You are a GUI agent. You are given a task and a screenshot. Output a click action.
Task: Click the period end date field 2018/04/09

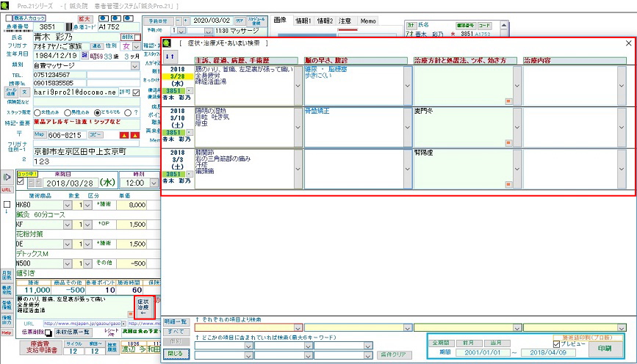pos(548,353)
